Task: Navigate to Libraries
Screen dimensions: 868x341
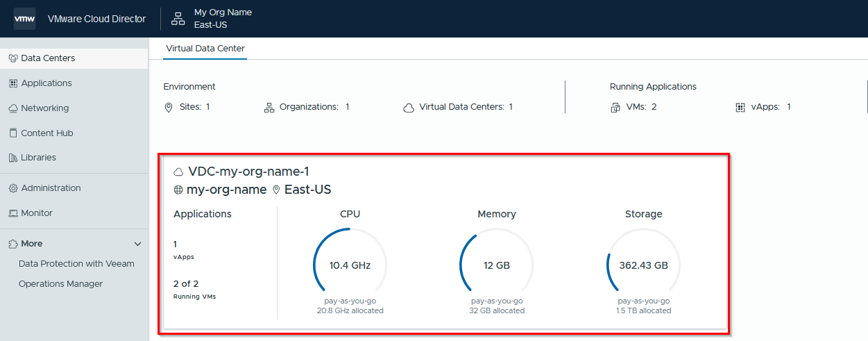Action: click(x=74, y=158)
